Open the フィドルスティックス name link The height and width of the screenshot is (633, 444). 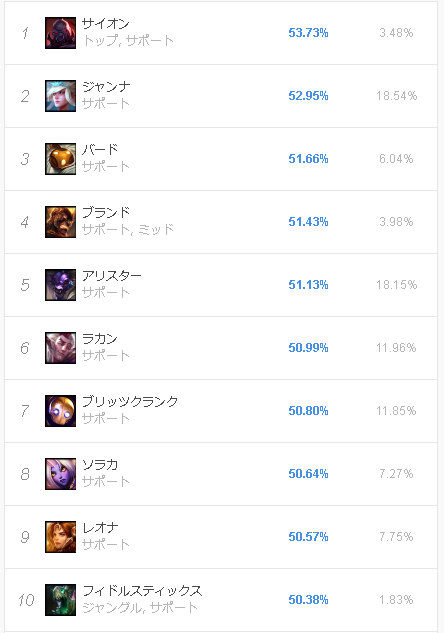(x=142, y=590)
